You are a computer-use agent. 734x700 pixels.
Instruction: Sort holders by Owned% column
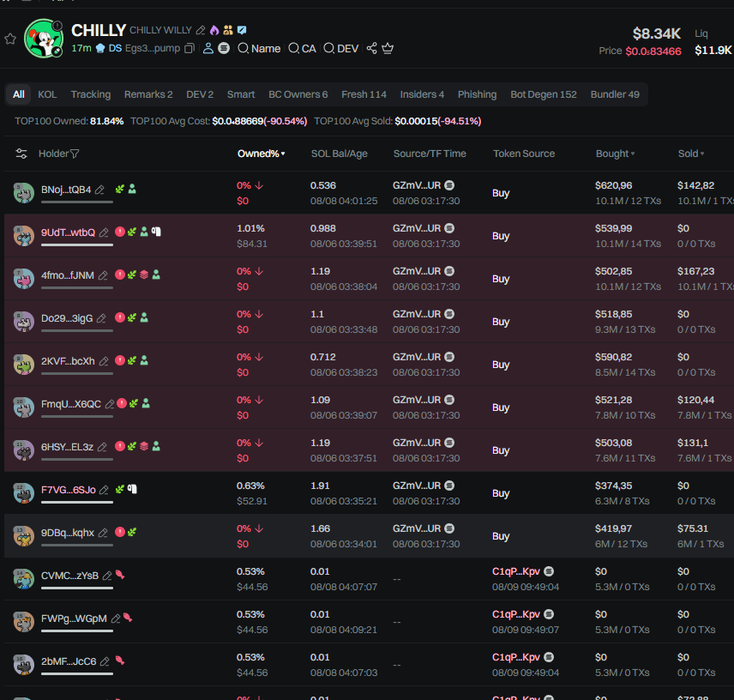pos(261,154)
